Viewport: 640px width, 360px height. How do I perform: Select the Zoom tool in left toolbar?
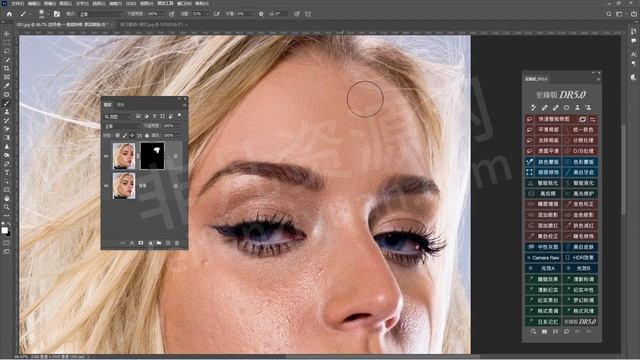pos(7,207)
